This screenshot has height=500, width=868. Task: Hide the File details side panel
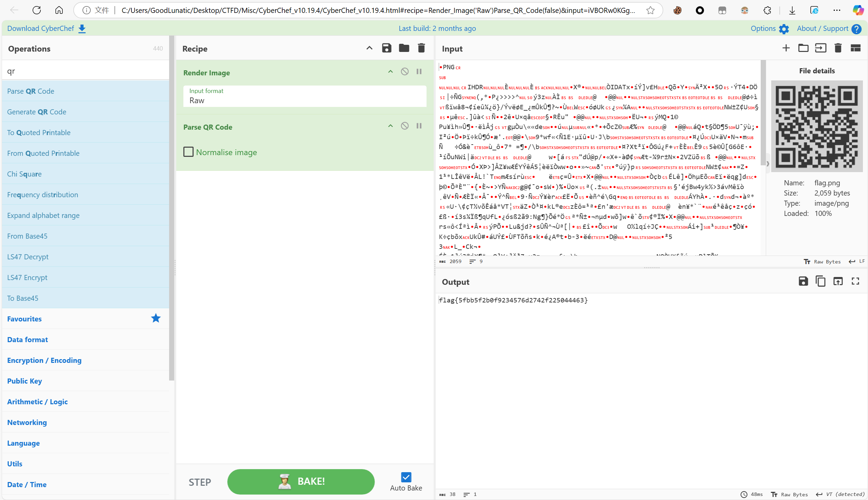point(768,164)
